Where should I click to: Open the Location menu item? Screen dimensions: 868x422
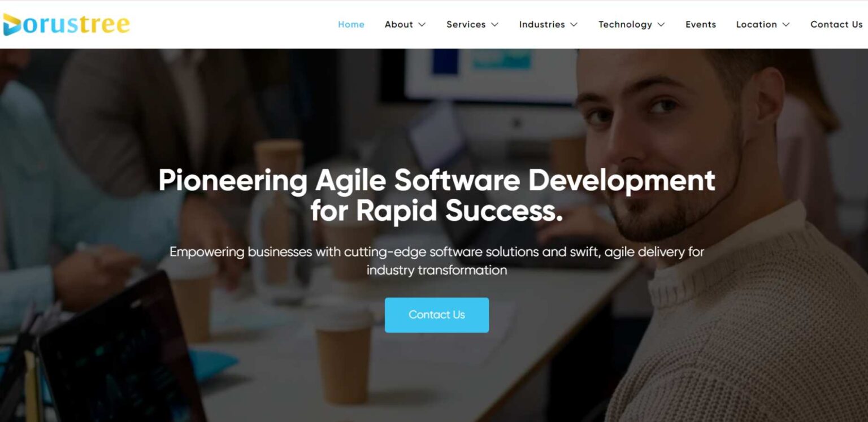pyautogui.click(x=756, y=24)
